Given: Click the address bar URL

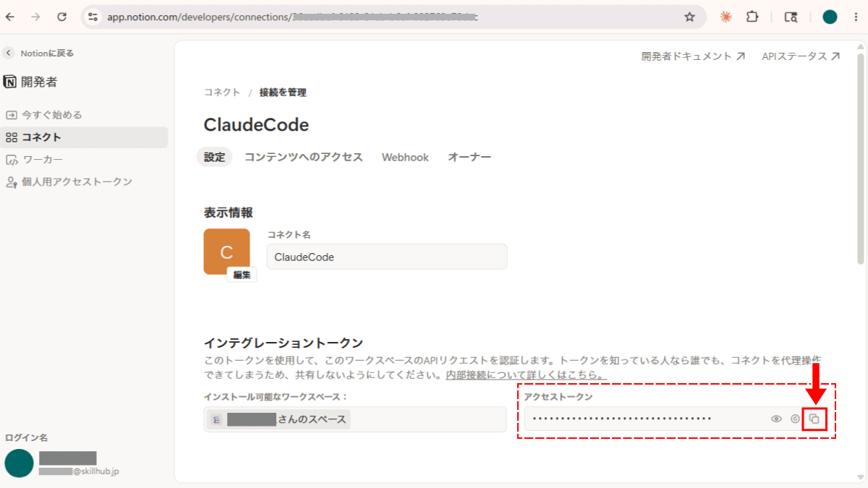Looking at the screenshot, I should pos(293,17).
